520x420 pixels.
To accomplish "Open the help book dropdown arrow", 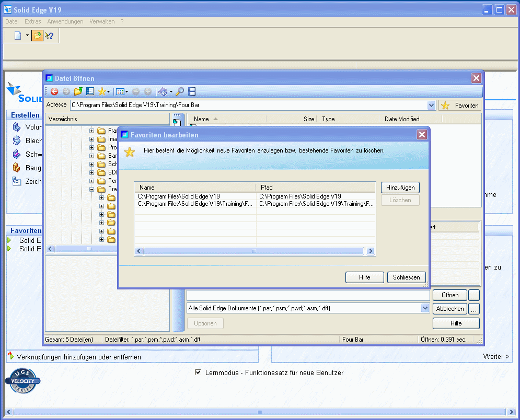I will [x=171, y=92].
